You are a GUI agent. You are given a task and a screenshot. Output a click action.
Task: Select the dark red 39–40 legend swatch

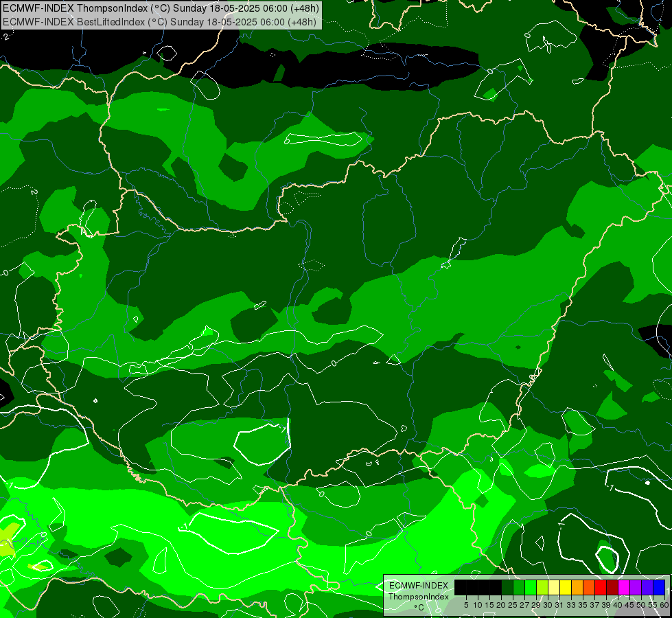(x=612, y=588)
